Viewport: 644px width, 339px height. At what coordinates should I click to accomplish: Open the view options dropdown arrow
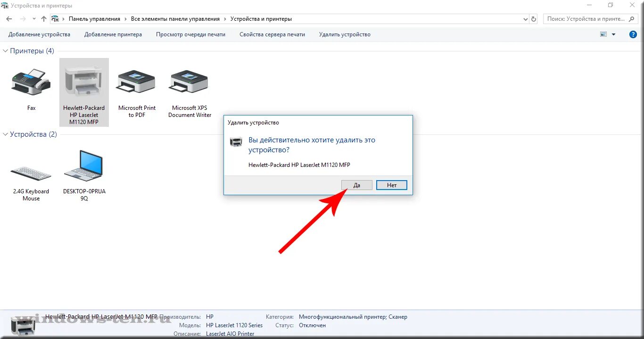pos(613,34)
